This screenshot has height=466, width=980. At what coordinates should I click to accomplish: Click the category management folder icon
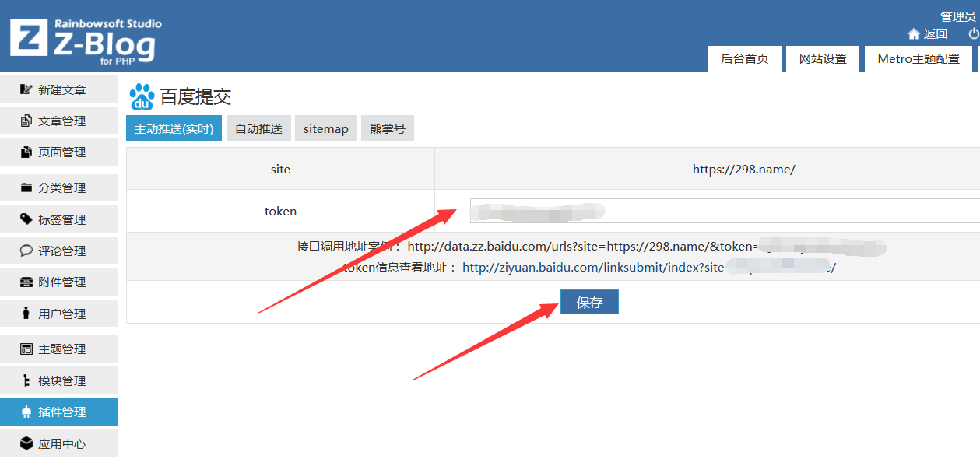point(26,187)
